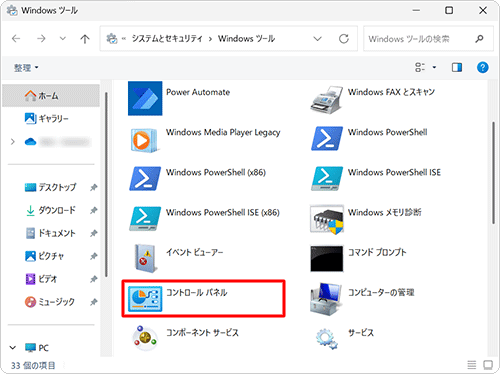Open the 整理 dropdown menu

click(26, 68)
